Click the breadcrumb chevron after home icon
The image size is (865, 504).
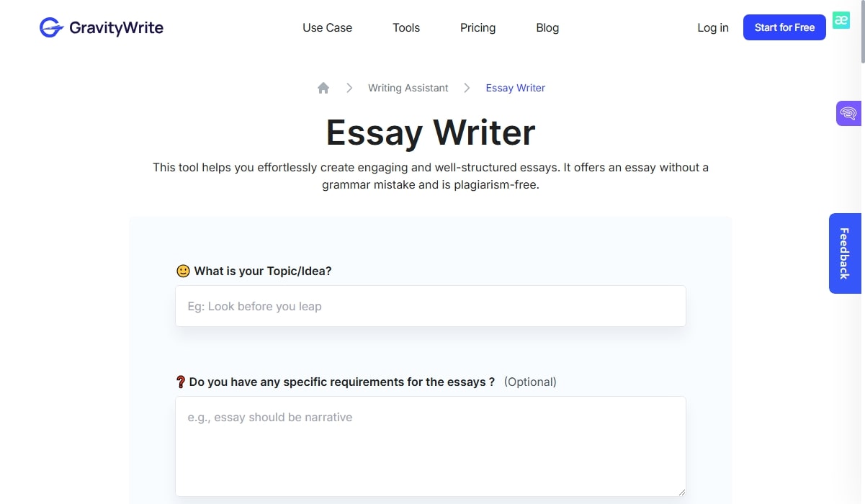click(x=349, y=88)
